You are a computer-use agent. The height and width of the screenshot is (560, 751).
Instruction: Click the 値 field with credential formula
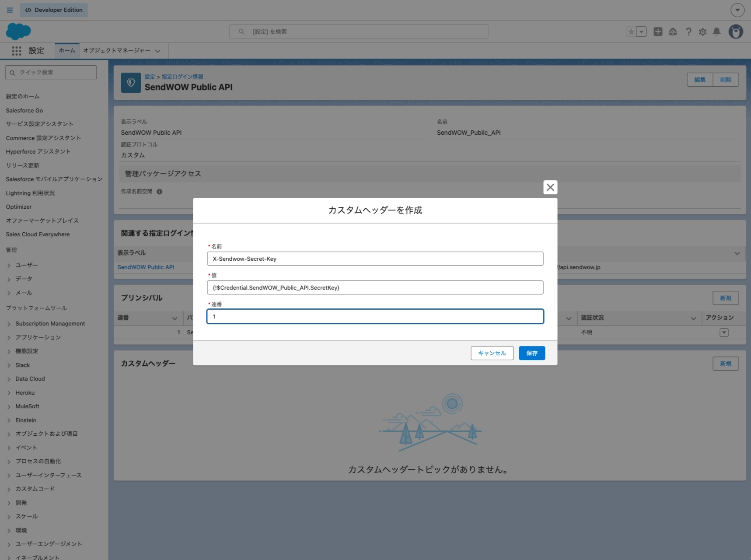tap(375, 287)
